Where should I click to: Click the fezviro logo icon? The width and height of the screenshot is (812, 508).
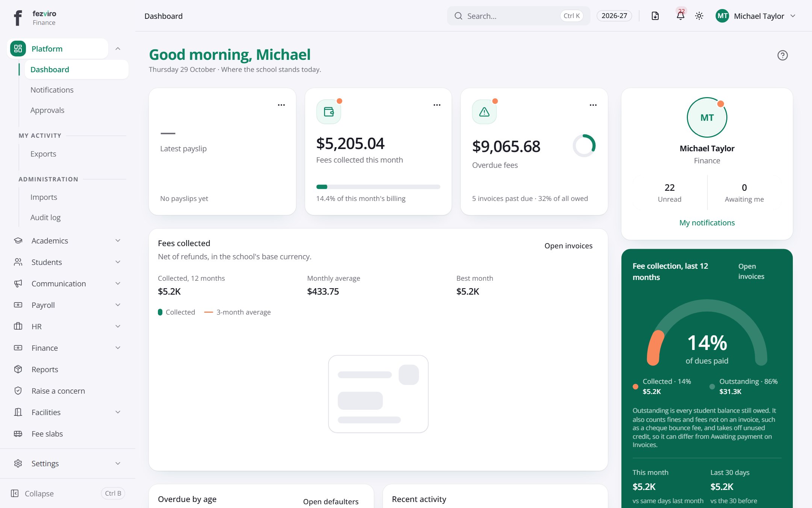pyautogui.click(x=18, y=17)
